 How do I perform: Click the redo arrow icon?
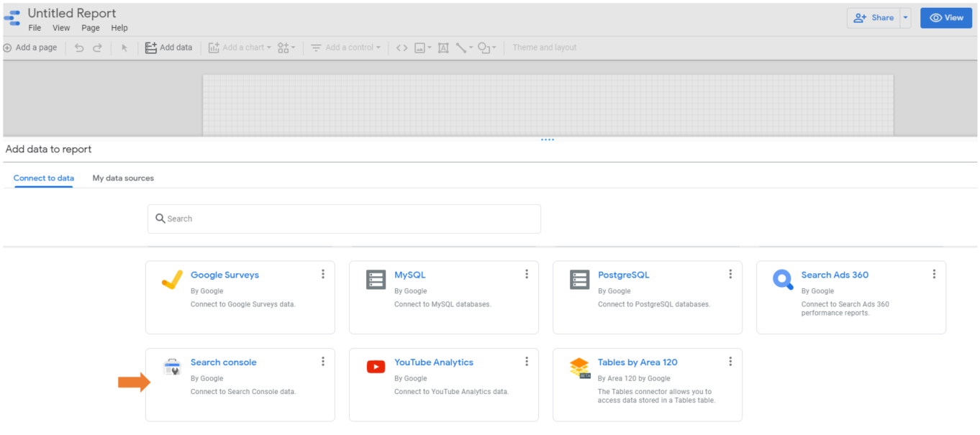click(x=97, y=48)
